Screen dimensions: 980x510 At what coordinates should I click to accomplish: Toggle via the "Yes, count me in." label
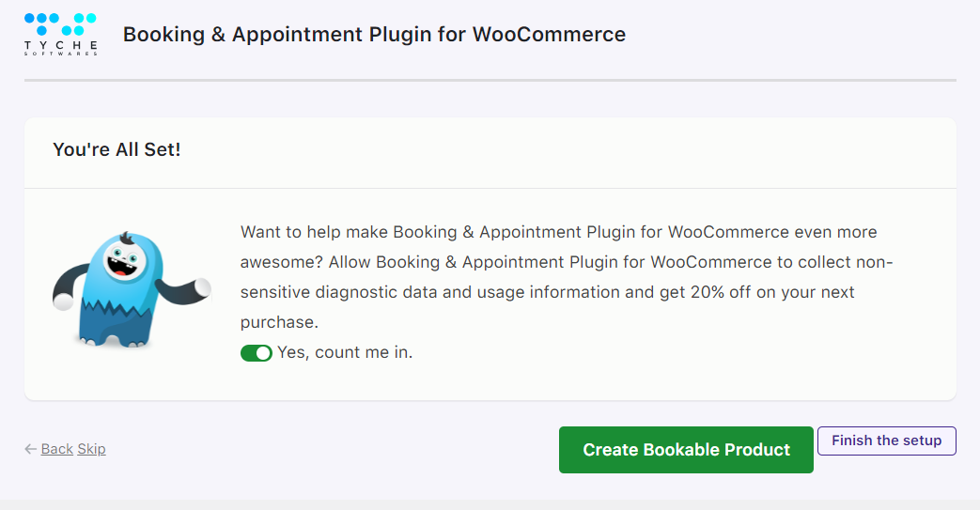pos(345,352)
